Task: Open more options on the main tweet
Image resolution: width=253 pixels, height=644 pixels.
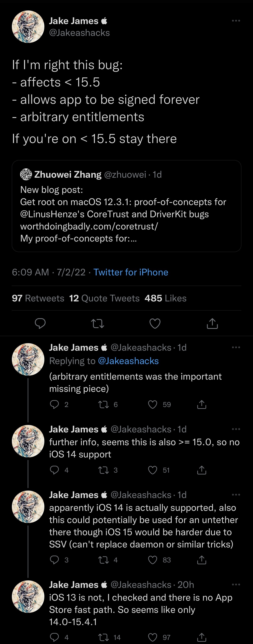Action: pyautogui.click(x=236, y=21)
